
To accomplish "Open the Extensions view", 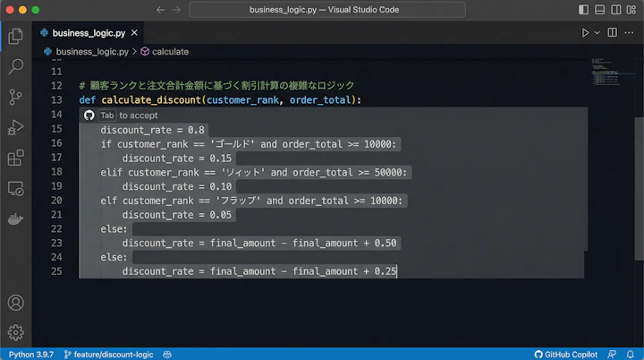I will point(15,158).
